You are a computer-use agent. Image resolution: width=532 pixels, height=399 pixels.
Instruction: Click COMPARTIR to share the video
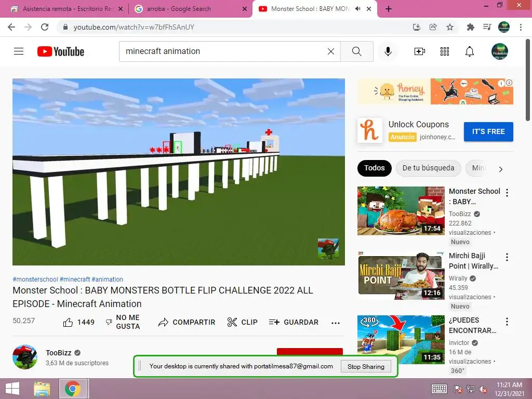(x=187, y=322)
